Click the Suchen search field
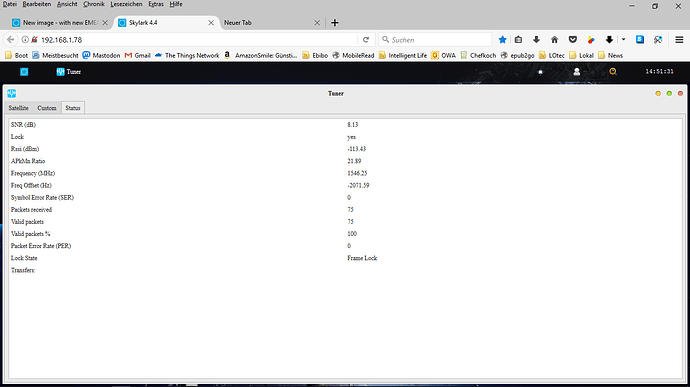The height and width of the screenshot is (387, 690). point(435,40)
